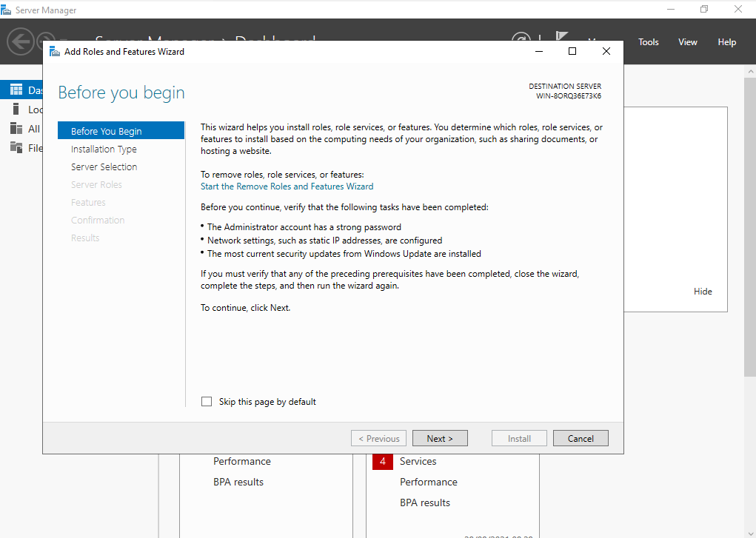Open the Help menu
756x538 pixels.
(x=726, y=42)
